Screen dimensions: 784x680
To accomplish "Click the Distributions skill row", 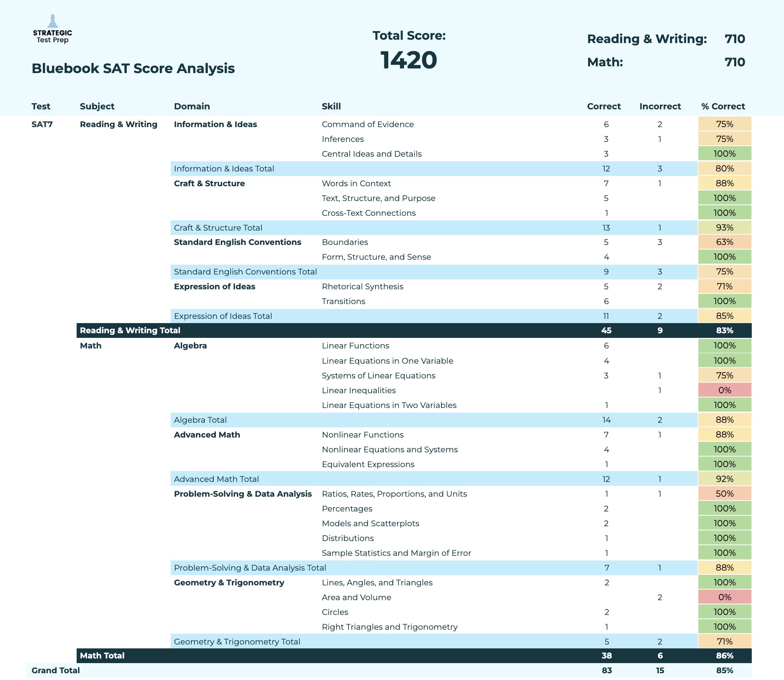I will (x=348, y=538).
